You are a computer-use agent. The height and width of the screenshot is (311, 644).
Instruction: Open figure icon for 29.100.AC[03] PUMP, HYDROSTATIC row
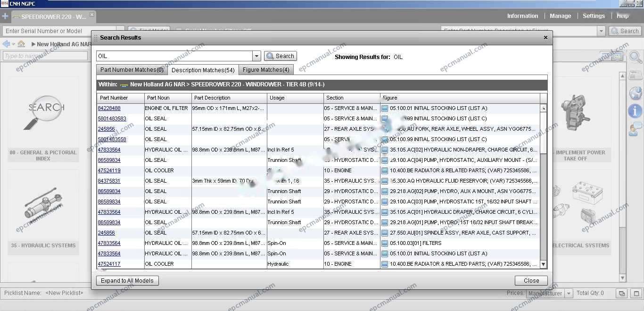point(385,202)
